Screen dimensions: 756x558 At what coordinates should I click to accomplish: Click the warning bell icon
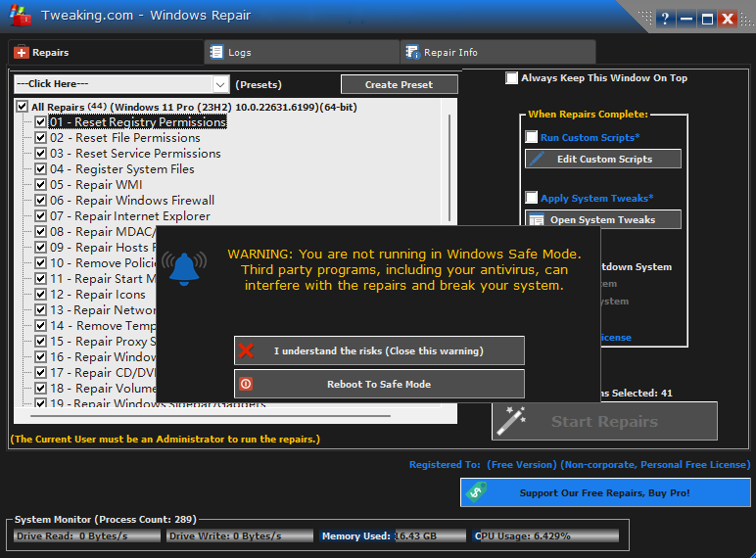[184, 267]
